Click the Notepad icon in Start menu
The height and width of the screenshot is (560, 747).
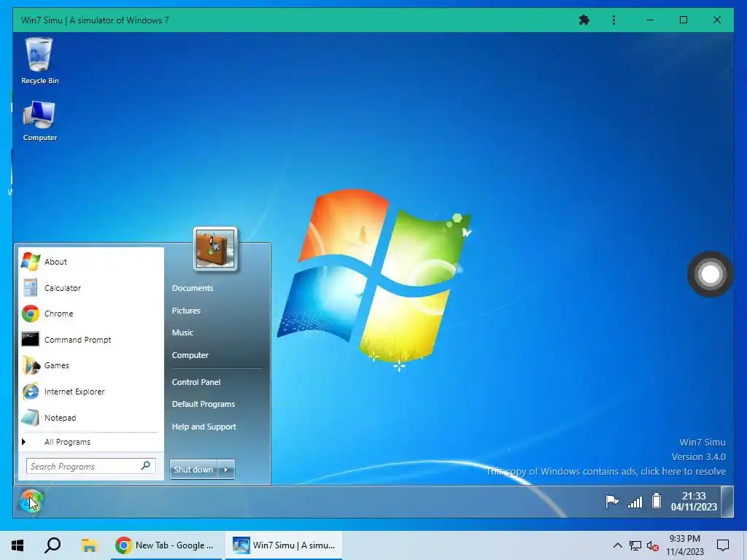point(31,418)
